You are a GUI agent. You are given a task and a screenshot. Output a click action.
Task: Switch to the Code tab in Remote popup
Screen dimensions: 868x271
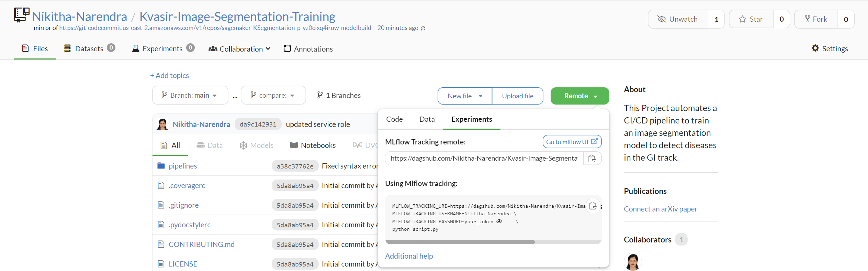(x=394, y=119)
